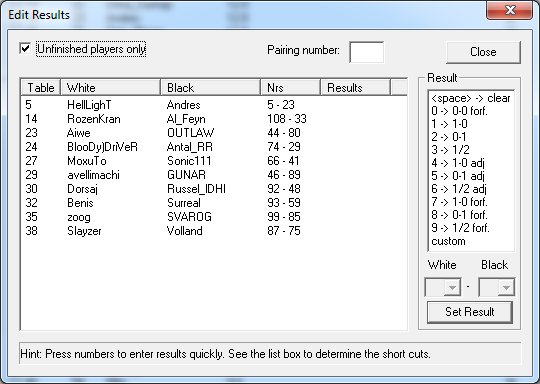Click the Close button
The image size is (540, 384).
point(483,52)
